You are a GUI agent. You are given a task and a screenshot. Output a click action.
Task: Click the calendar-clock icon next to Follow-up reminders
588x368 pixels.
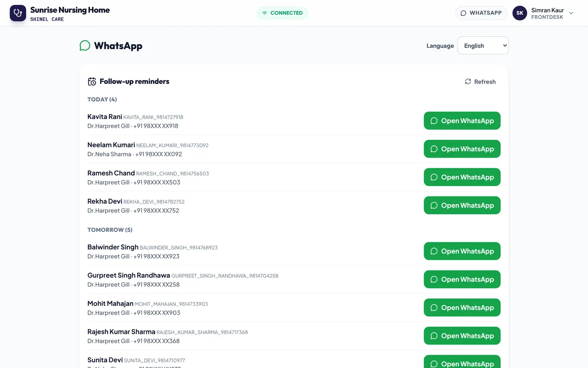click(x=92, y=81)
